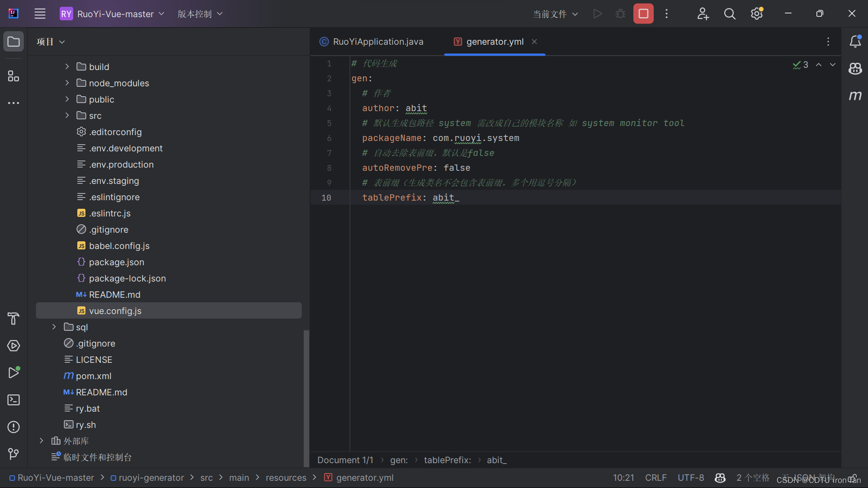This screenshot has height=488, width=868.
Task: Open Search Everywhere magnifier
Action: (730, 14)
